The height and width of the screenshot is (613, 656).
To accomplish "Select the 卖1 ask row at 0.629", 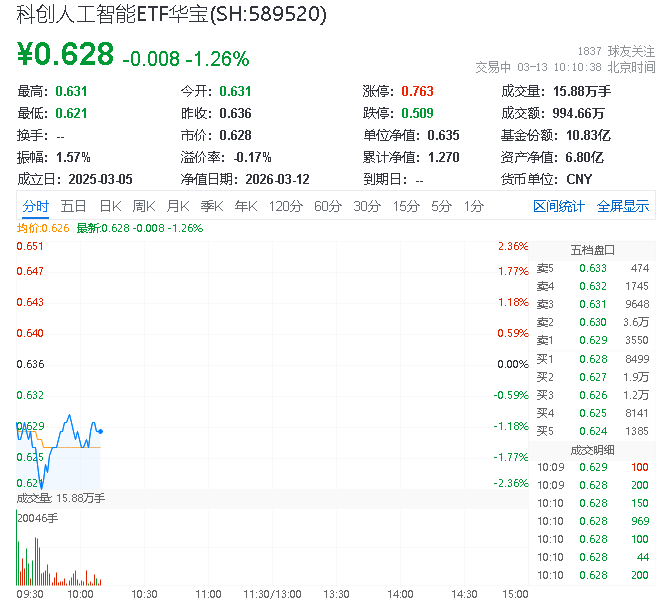I will point(592,340).
